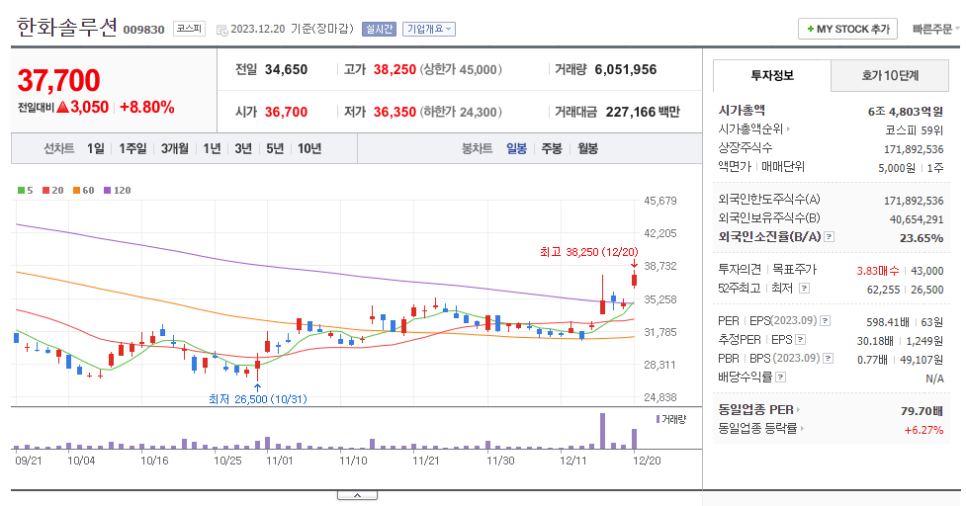
Task: Click the current price 37,700
Action: 59,81
